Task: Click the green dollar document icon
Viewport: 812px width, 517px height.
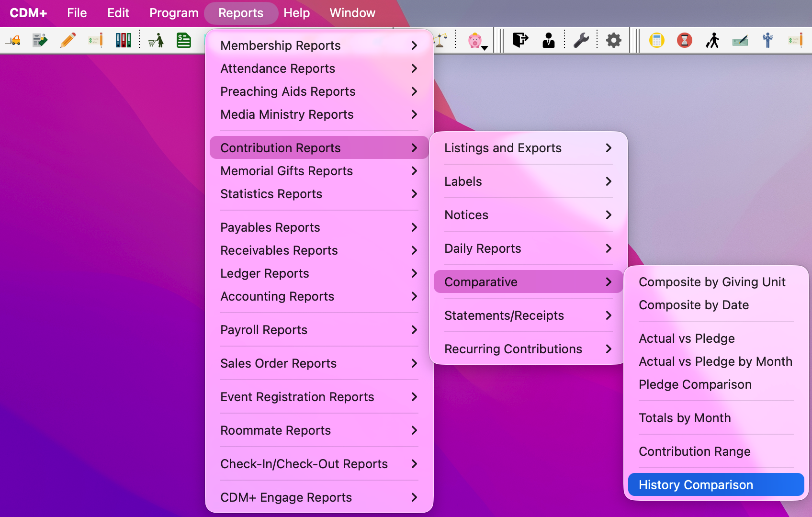Action: point(184,40)
